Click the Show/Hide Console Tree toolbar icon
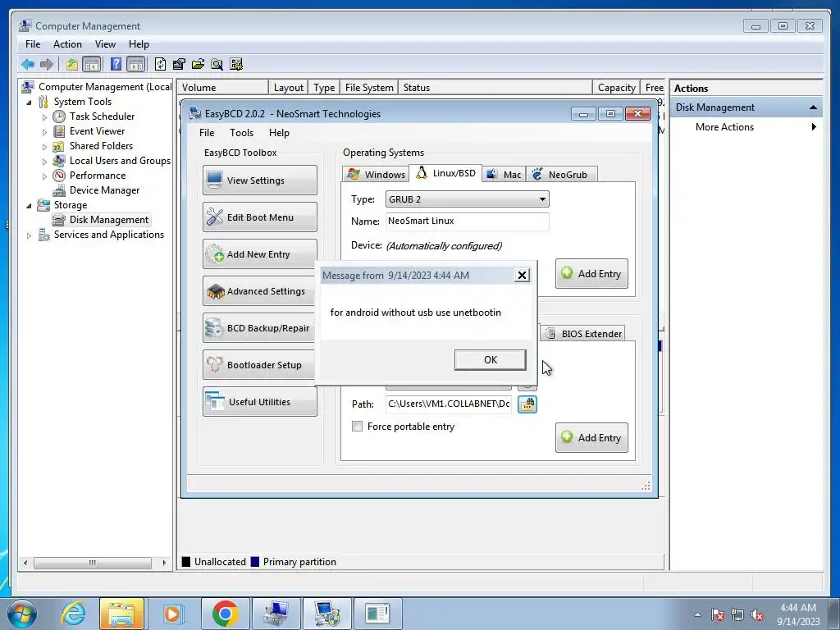The height and width of the screenshot is (630, 840). 92,64
